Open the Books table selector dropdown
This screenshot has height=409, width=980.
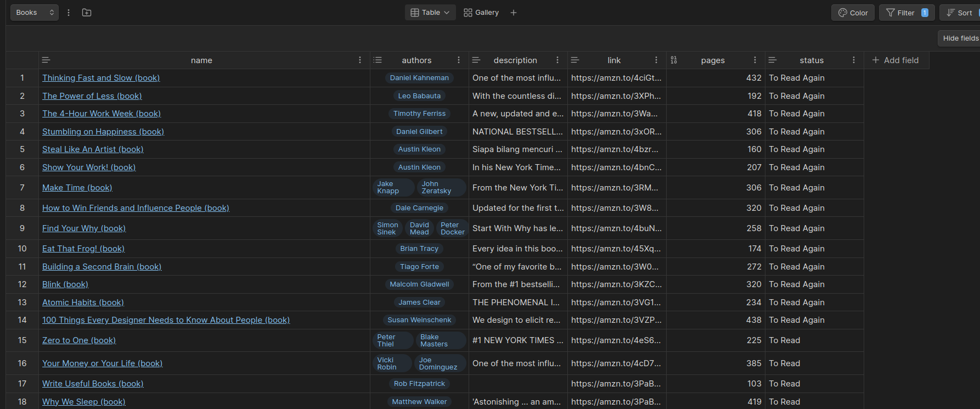click(34, 13)
